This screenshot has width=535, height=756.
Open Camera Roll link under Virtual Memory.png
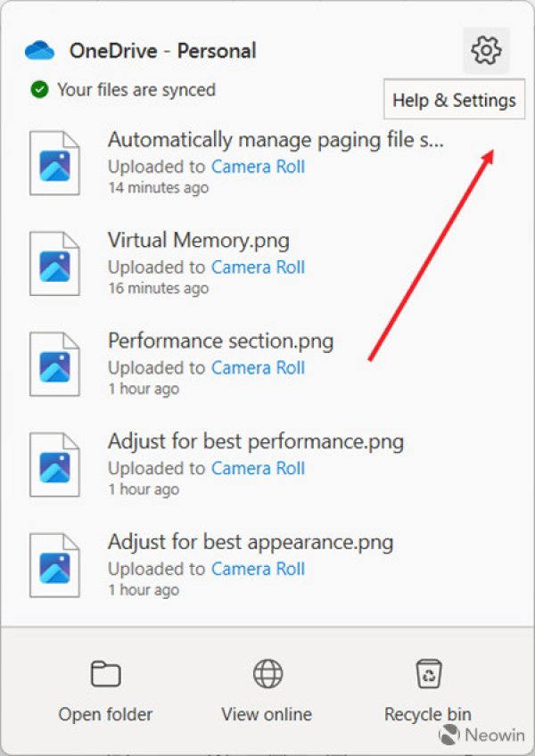coord(258,267)
